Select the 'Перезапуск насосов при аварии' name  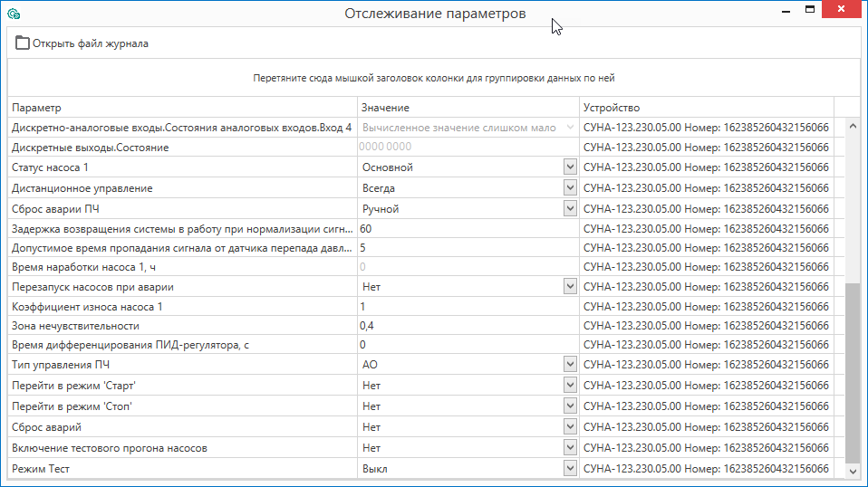pyautogui.click(x=92, y=287)
